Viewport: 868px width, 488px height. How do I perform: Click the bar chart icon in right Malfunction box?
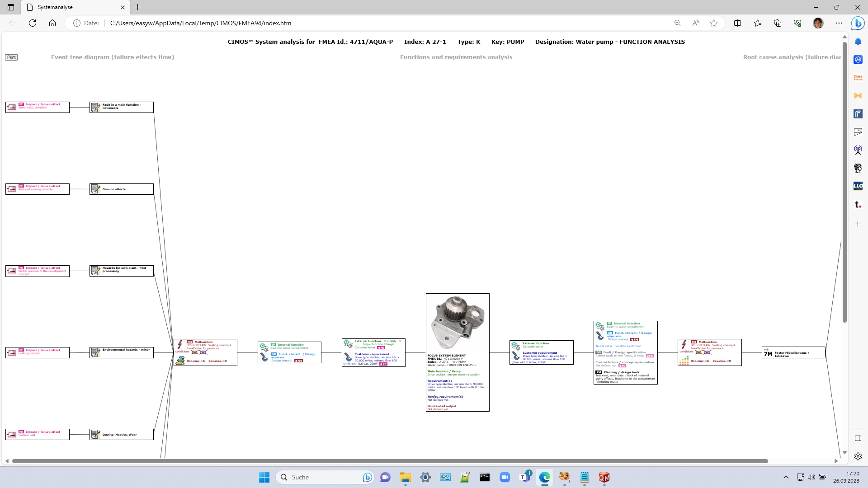coord(684,361)
